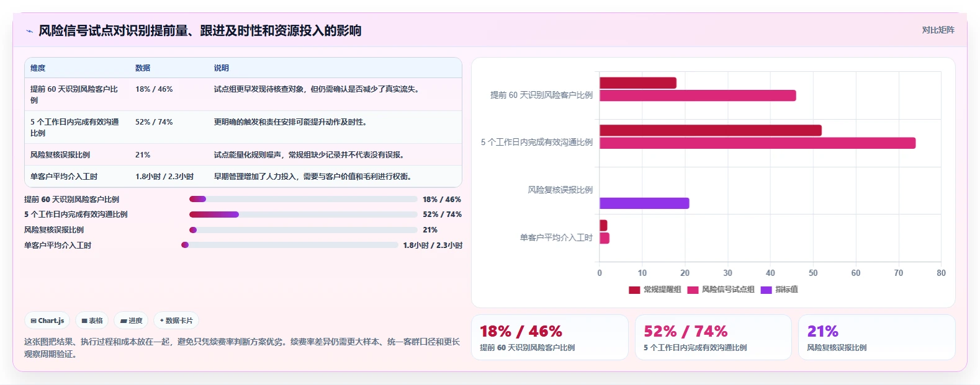Click the table row label 单客户平均介入工时
Screen dimensions: 980x385
point(64,177)
